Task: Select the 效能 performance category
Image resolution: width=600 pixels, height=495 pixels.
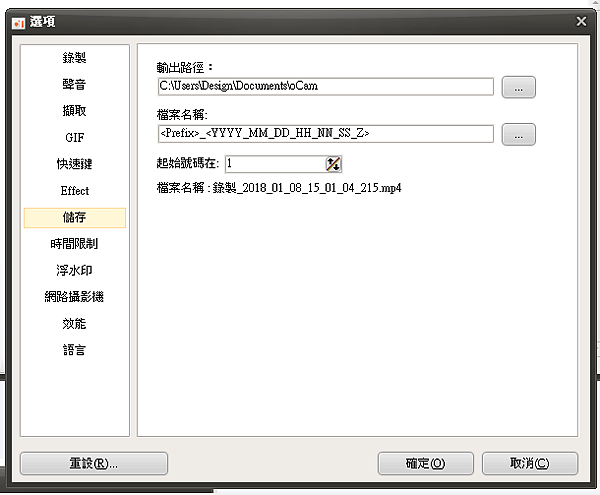Action: (x=74, y=324)
